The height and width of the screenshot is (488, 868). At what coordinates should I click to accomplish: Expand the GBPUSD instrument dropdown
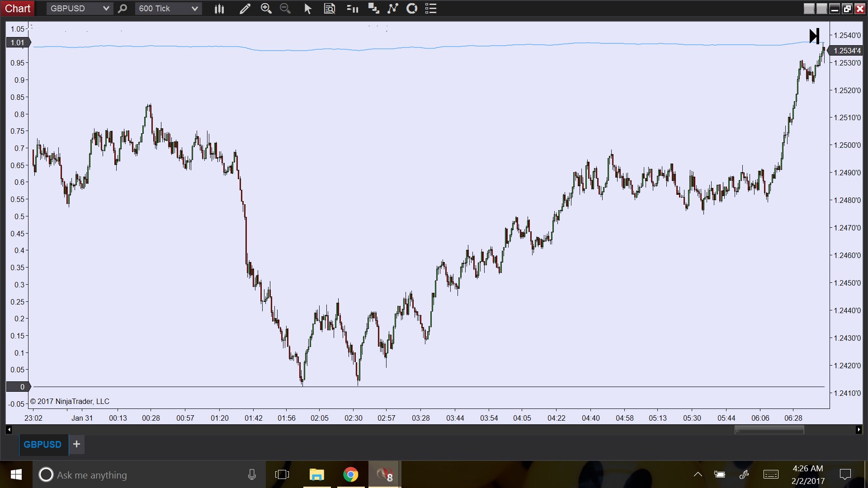pos(106,9)
